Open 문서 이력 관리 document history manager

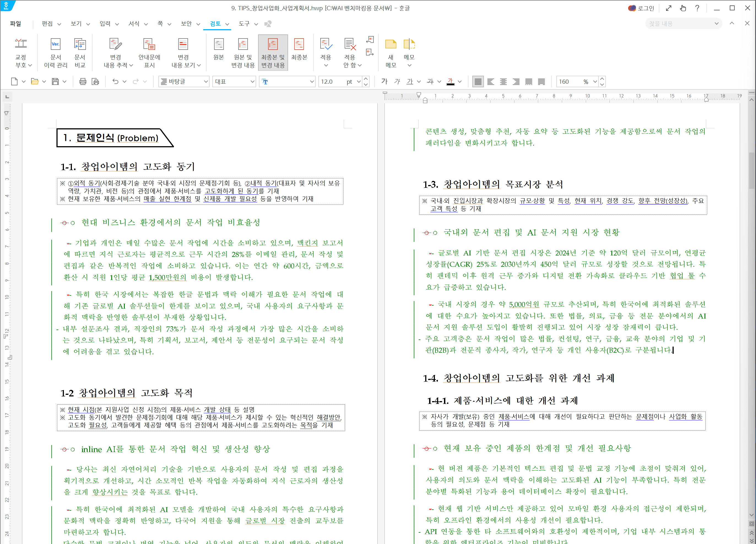click(55, 52)
